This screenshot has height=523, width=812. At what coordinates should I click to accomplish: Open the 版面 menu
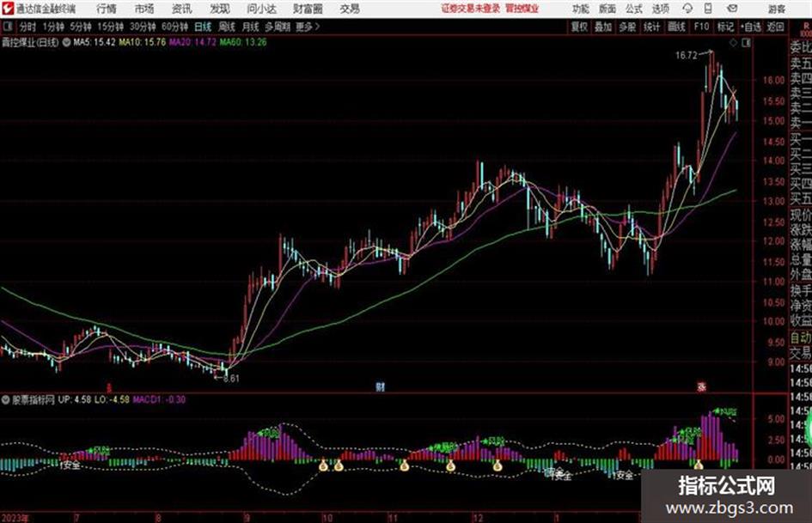point(607,9)
